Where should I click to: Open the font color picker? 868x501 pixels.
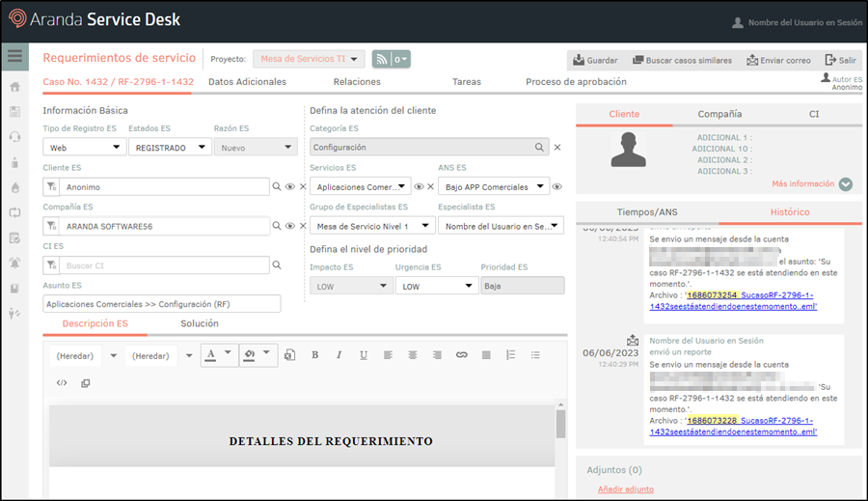tap(219, 355)
